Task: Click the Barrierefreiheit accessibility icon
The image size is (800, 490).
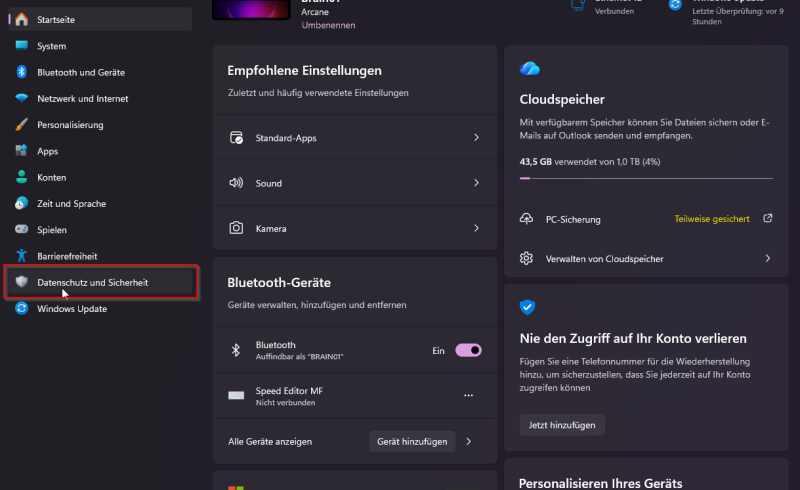Action: (x=21, y=256)
